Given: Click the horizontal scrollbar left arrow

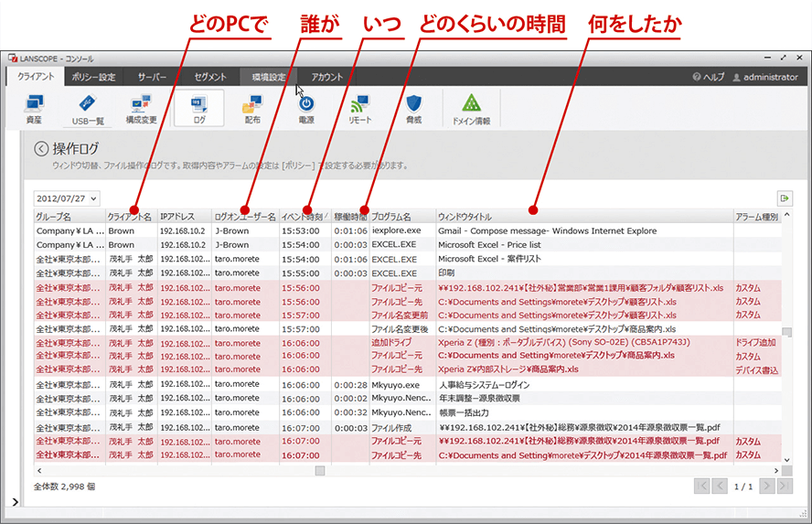Looking at the screenshot, I should [39, 471].
